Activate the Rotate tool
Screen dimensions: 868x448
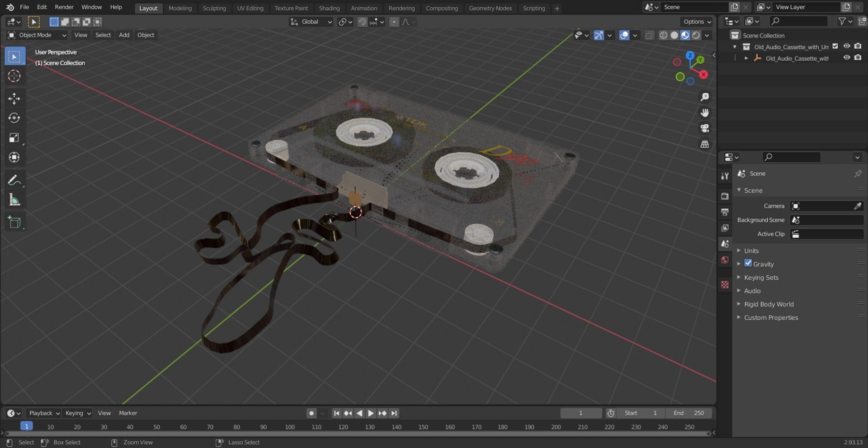tap(14, 118)
